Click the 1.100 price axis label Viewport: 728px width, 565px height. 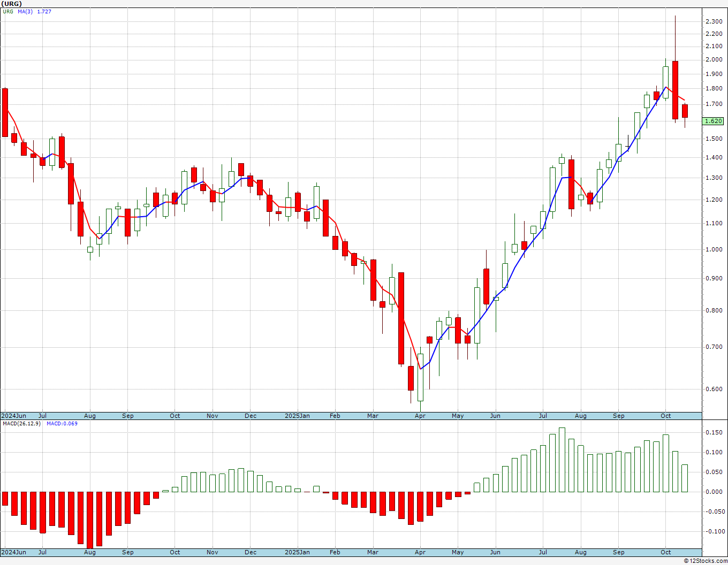click(714, 224)
